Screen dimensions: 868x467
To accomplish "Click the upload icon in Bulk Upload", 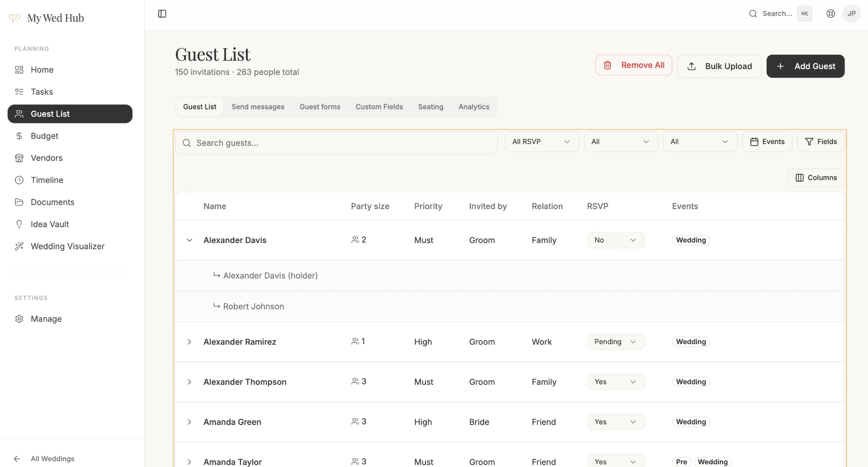I will pyautogui.click(x=691, y=66).
